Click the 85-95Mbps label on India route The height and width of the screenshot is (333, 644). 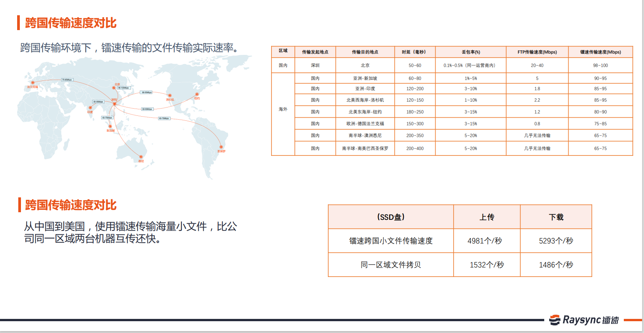click(x=98, y=102)
